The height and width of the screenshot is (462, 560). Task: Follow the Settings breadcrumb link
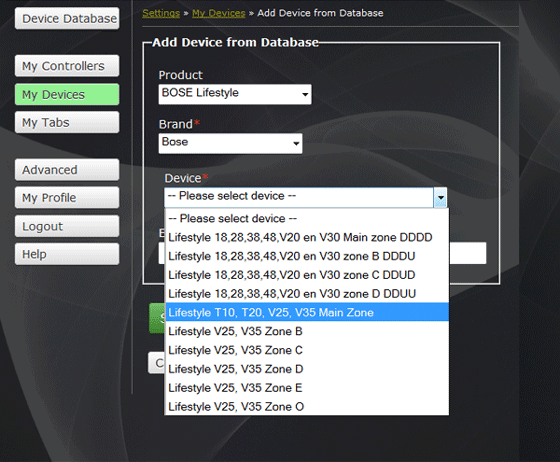[x=161, y=13]
